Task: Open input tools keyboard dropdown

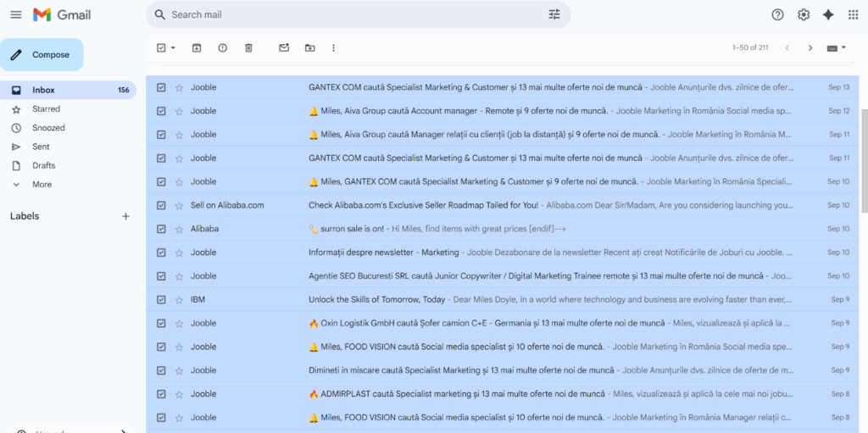Action: 837,48
